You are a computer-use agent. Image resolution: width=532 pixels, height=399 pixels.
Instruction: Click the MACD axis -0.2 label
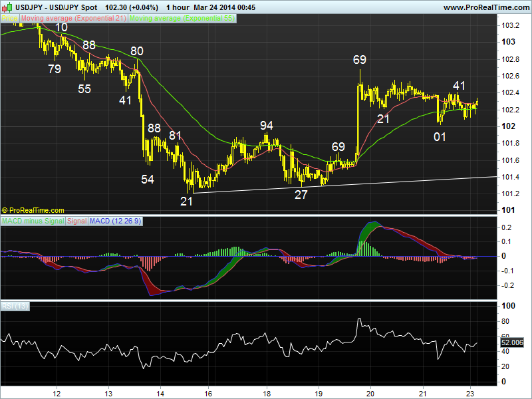coord(507,286)
